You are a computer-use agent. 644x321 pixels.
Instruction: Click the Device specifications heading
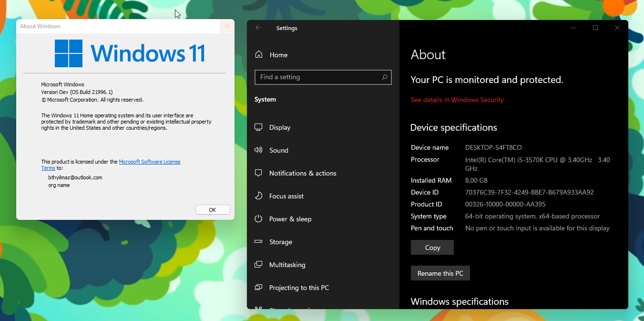pos(454,127)
